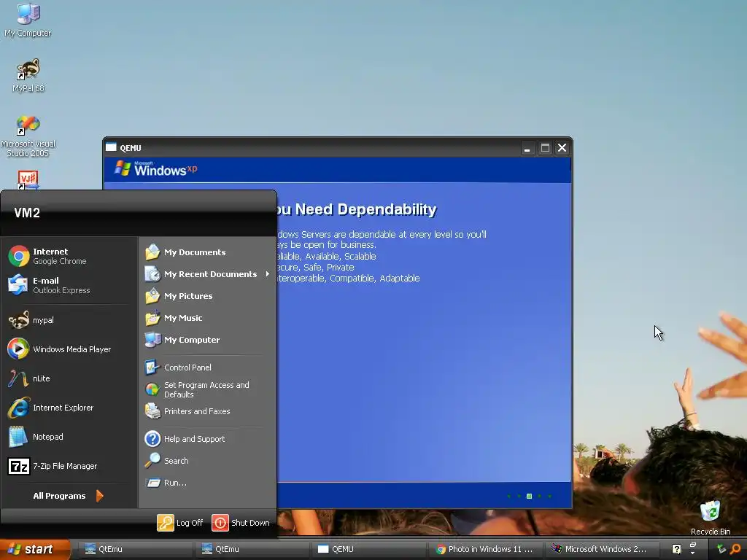Switch to QEMU taskbar button
The height and width of the screenshot is (560, 747).
368,549
